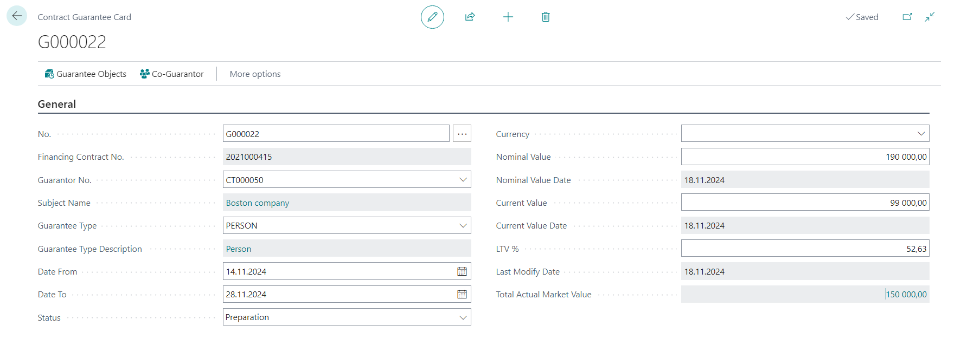The image size is (980, 345).
Task: Click the Nominal Value input field
Action: [x=805, y=157]
